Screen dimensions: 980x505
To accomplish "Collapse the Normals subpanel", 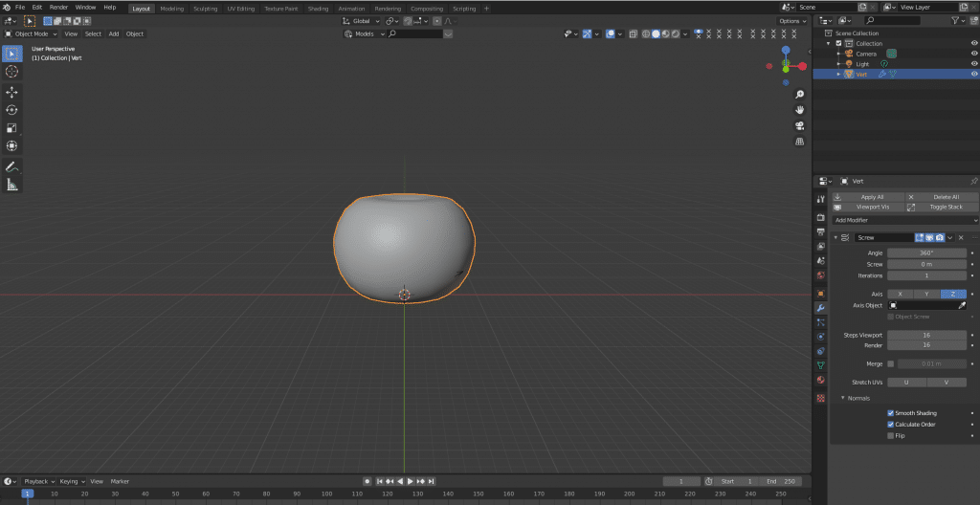I will (842, 398).
